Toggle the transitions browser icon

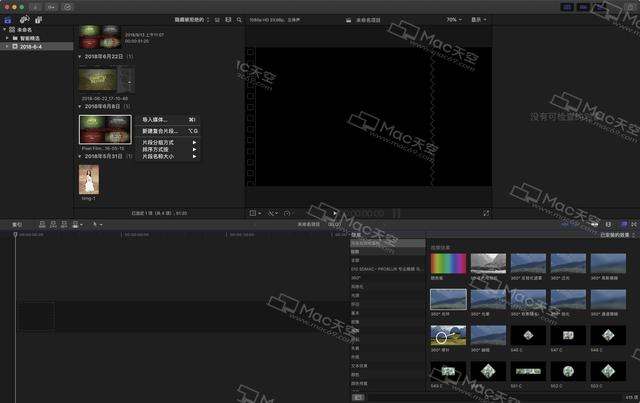[x=634, y=225]
